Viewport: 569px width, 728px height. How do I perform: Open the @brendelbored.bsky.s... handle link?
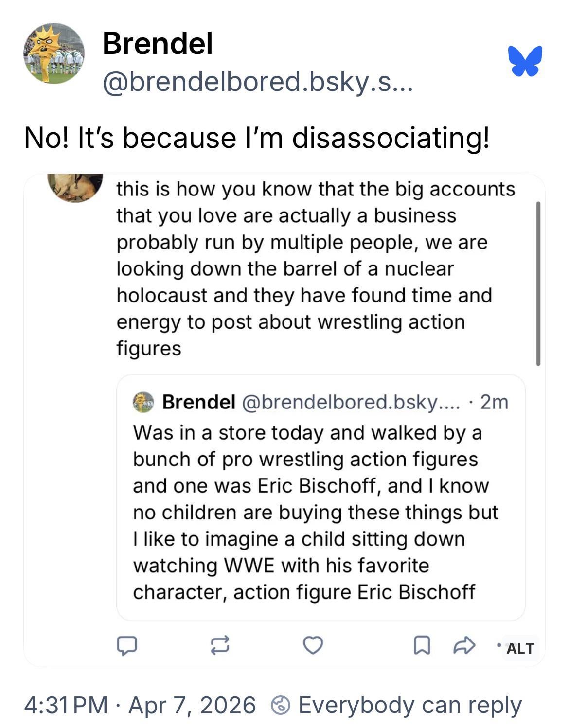coord(257,82)
